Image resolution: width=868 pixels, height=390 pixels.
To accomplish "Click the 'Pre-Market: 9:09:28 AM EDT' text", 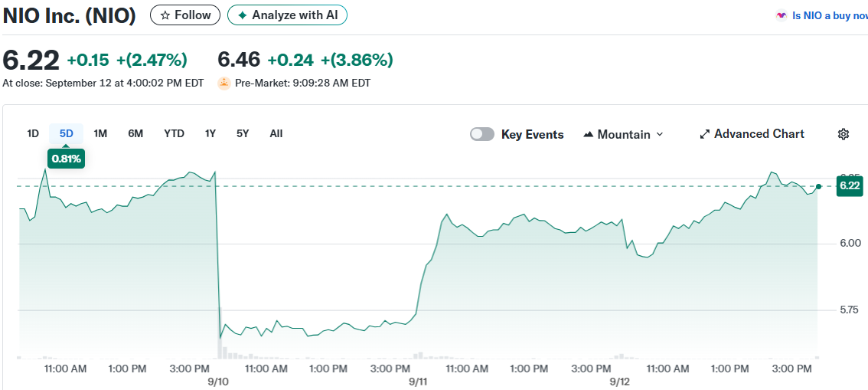I will click(303, 83).
